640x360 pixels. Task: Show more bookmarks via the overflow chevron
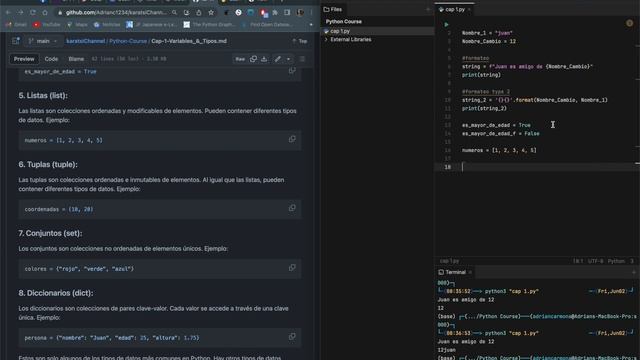[311, 24]
